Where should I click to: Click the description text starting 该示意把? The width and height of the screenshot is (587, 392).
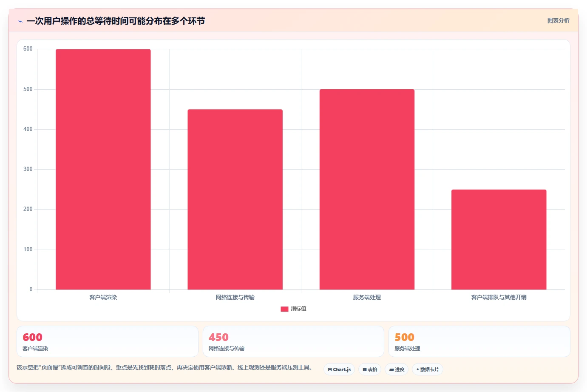point(165,367)
